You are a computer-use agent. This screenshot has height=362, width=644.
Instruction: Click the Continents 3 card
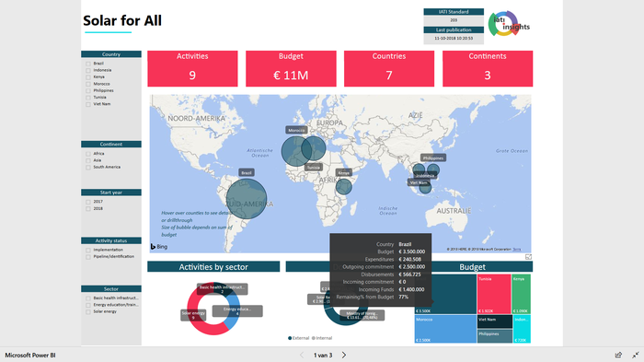coord(488,69)
